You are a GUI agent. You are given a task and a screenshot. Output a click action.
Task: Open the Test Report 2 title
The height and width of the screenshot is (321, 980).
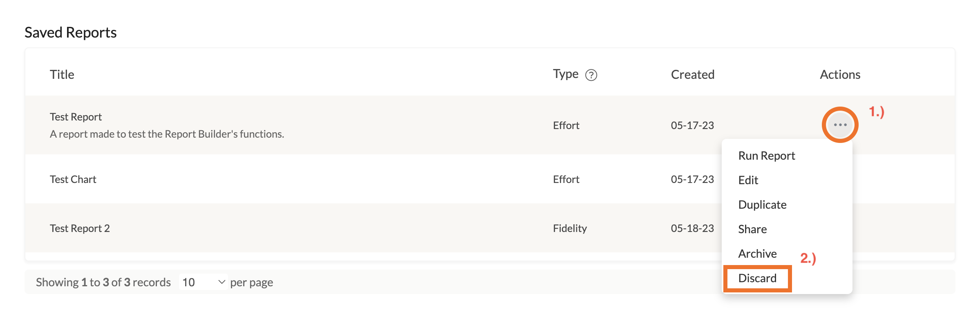[80, 228]
